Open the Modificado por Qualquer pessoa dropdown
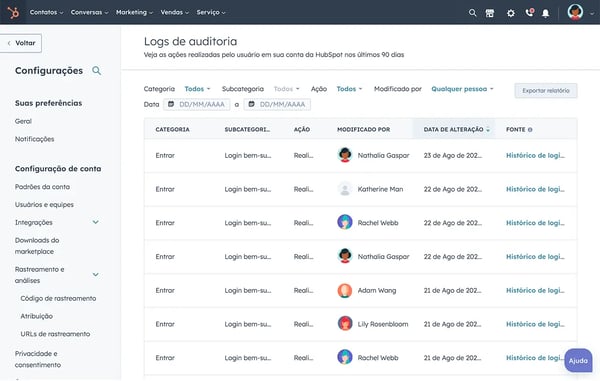 click(463, 89)
